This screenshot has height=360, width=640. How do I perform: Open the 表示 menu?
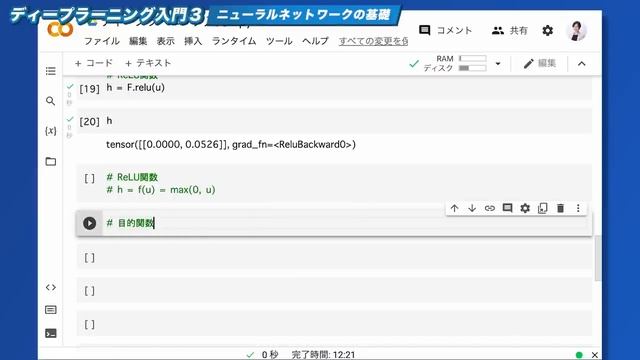coord(165,41)
